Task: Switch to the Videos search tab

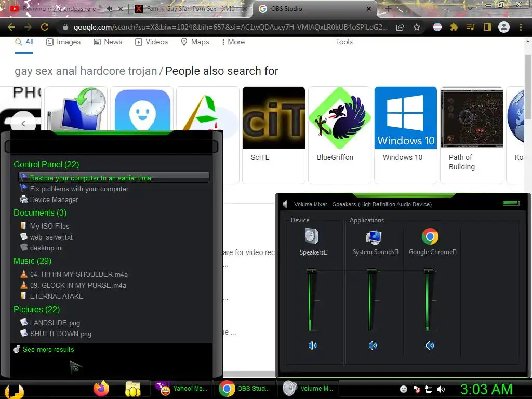Action: (x=151, y=42)
